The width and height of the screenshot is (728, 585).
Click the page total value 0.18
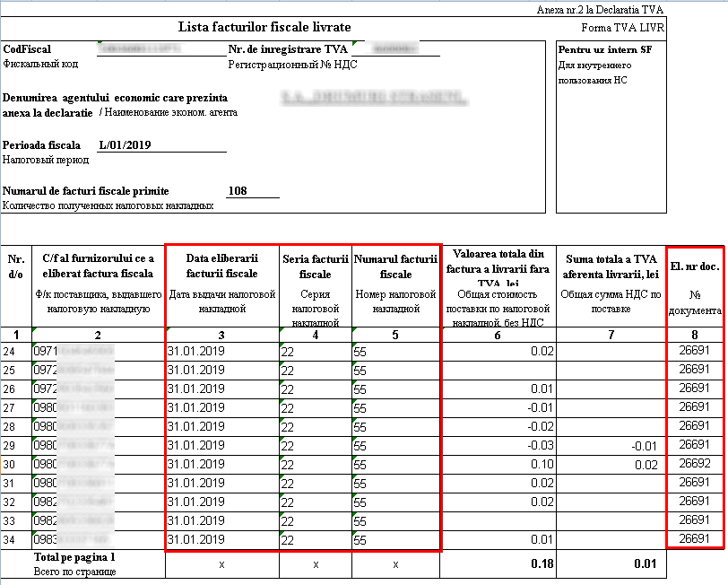click(x=542, y=563)
